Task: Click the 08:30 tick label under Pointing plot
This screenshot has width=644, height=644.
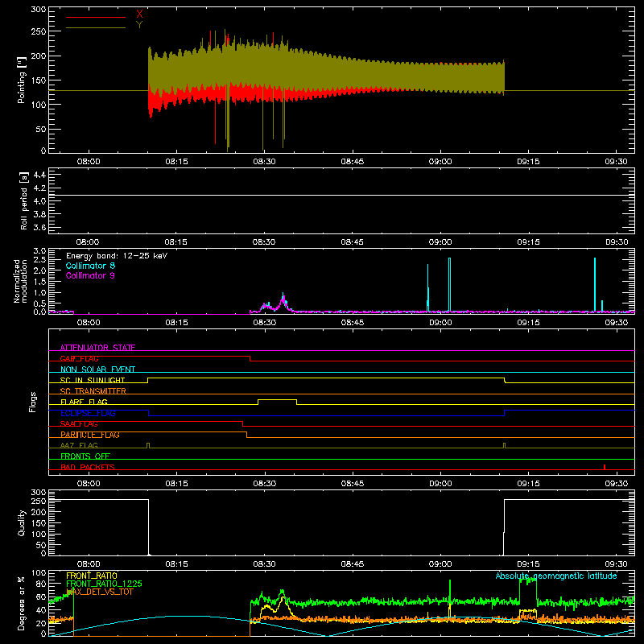Action: point(264,162)
